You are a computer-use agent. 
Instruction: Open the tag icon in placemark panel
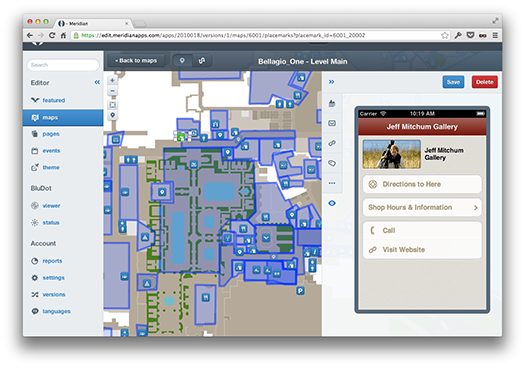(x=332, y=163)
